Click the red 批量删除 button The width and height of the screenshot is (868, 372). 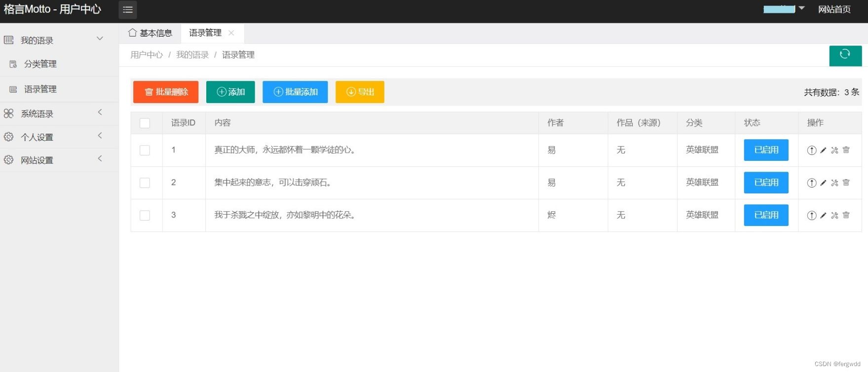tap(166, 92)
